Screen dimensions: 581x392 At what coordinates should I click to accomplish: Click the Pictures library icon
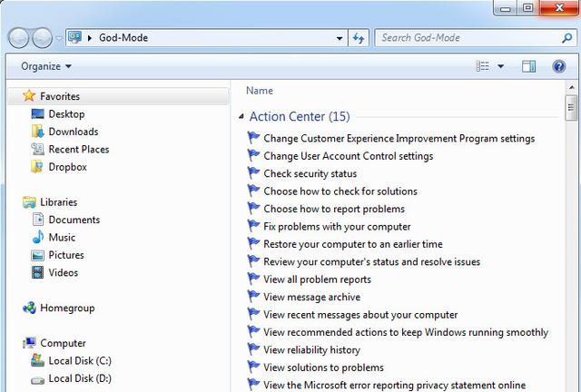coord(37,255)
